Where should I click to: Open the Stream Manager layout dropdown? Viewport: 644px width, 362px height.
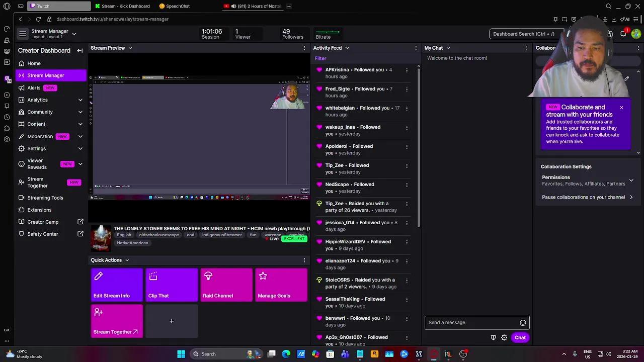click(x=74, y=34)
